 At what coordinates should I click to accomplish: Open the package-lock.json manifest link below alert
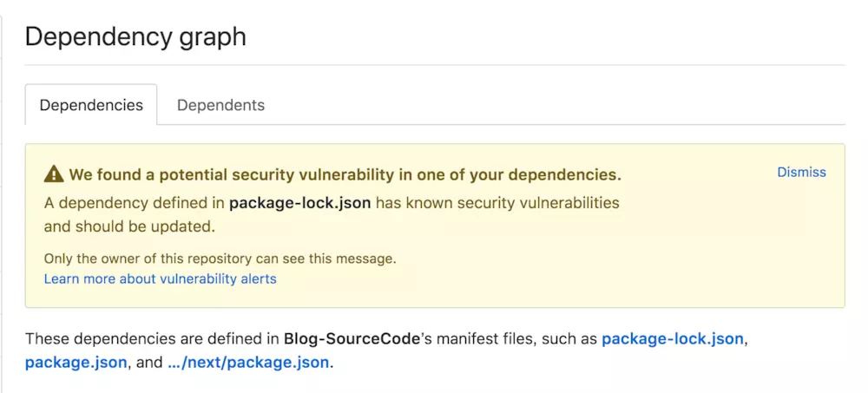point(672,338)
